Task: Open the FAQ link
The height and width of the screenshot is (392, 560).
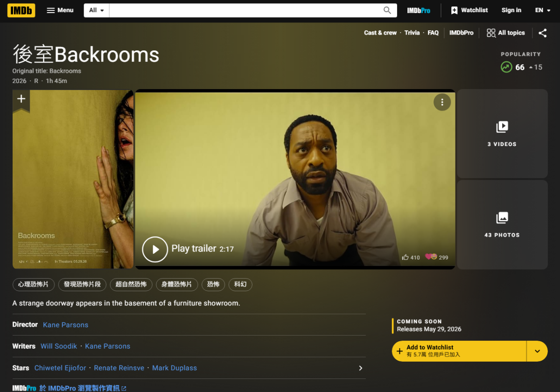Action: pyautogui.click(x=433, y=33)
